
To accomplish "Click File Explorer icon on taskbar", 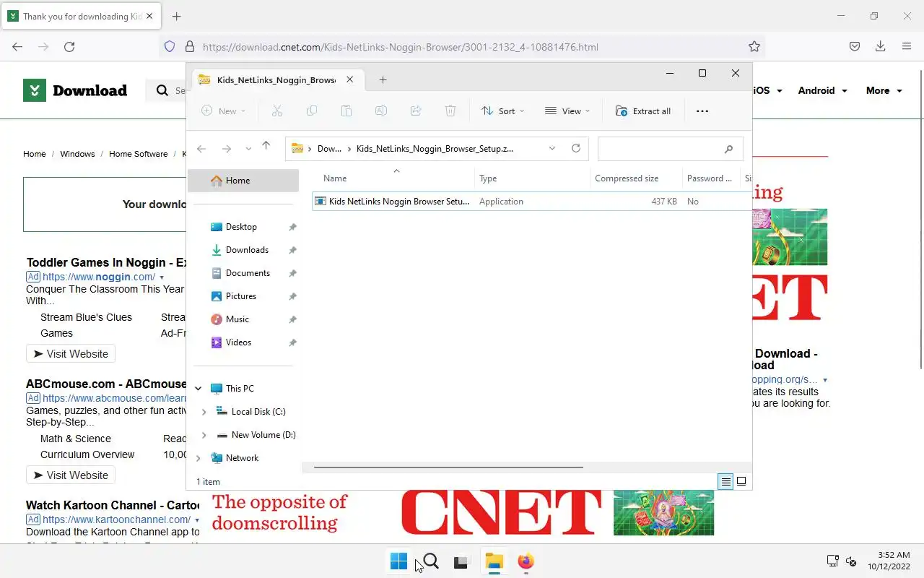I will click(x=494, y=561).
